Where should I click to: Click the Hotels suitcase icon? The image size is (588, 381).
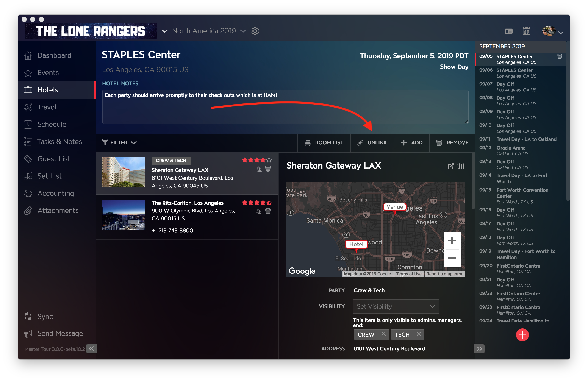(28, 90)
